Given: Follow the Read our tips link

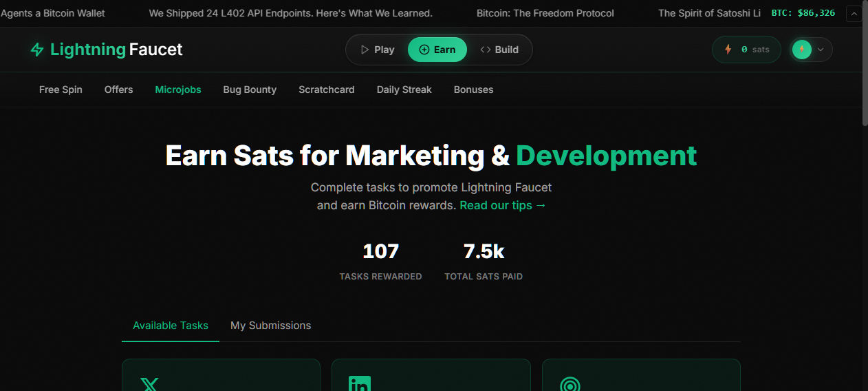Looking at the screenshot, I should tap(503, 205).
